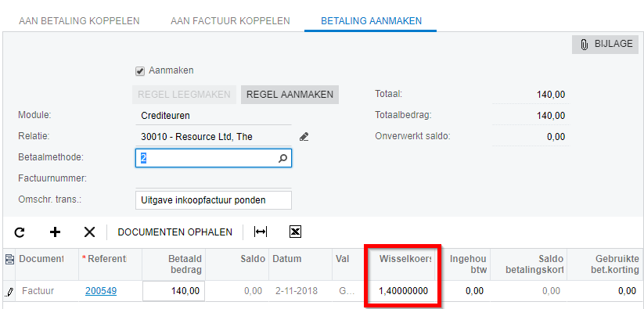Click the Totaalbedrag value 140,00
The image size is (644, 309).
click(551, 116)
